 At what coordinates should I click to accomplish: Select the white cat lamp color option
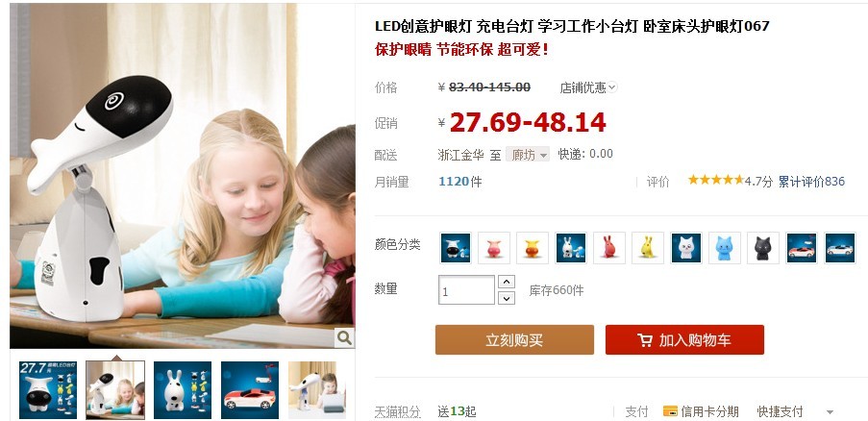tap(686, 248)
